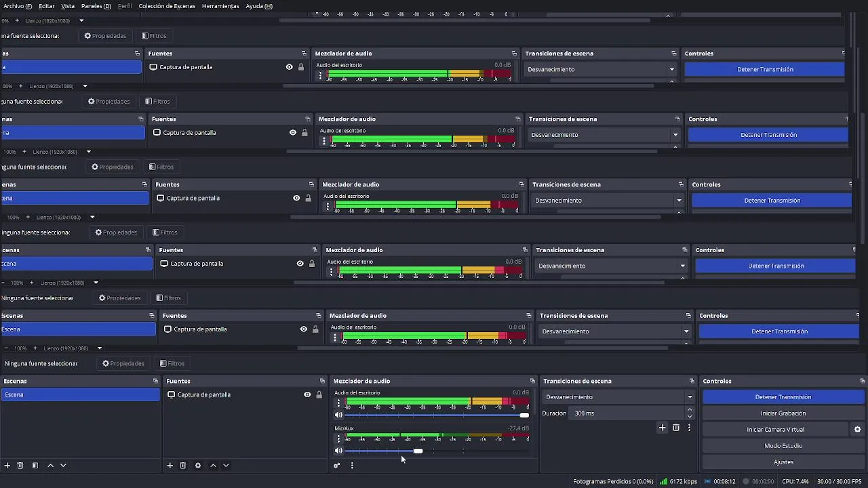Remove transition using trash icon

click(676, 428)
